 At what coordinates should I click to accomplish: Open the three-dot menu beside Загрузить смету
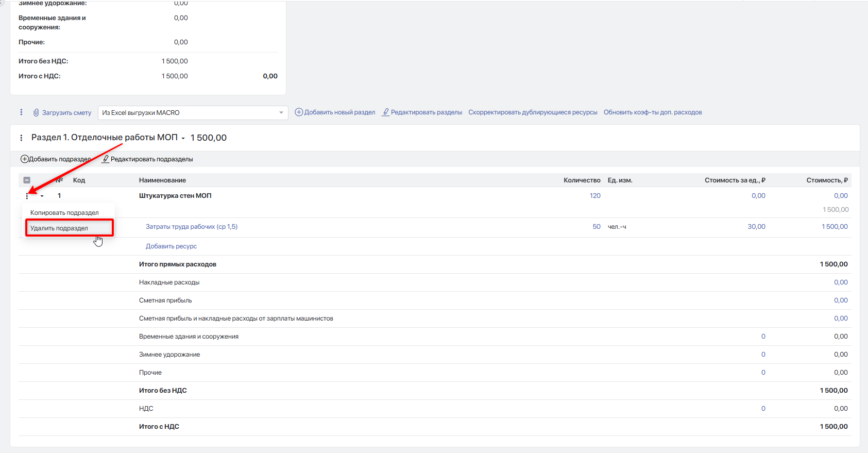tap(21, 112)
